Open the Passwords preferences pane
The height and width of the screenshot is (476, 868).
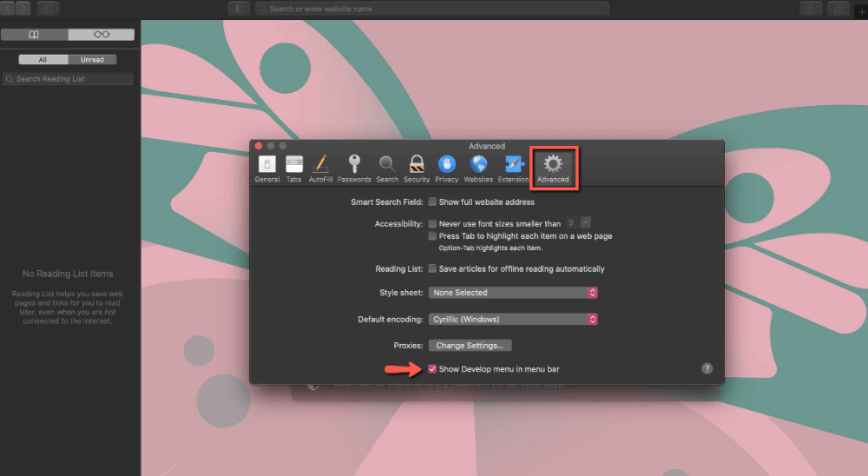(x=354, y=169)
